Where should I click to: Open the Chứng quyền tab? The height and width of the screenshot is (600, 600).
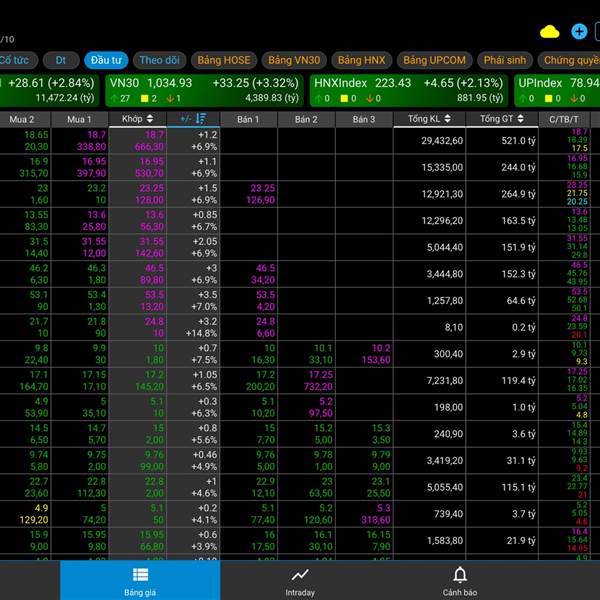(x=569, y=60)
